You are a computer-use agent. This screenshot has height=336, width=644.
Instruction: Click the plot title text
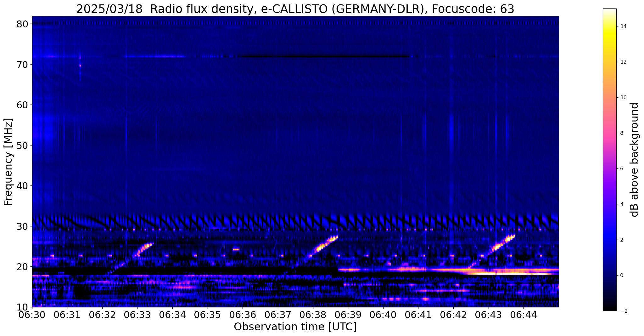pyautogui.click(x=295, y=9)
